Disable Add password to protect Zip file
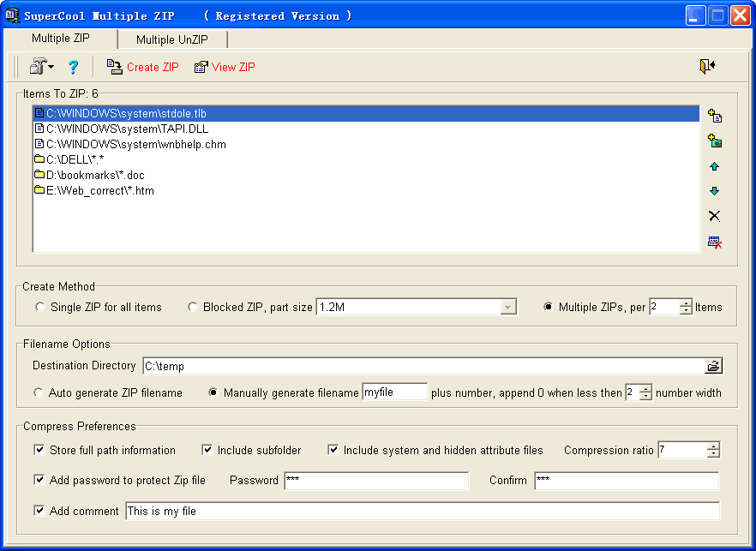 [39, 480]
